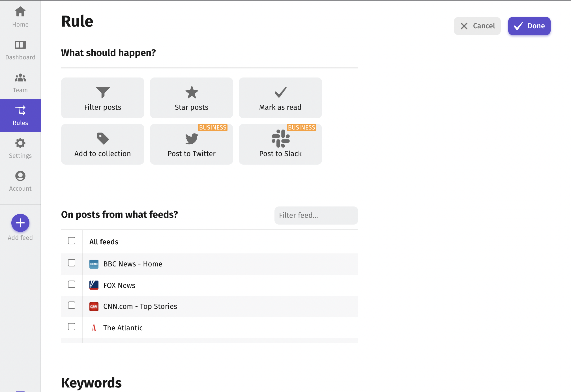Select the BBC News - Home feed
This screenshot has width=571, height=392.
[x=72, y=263]
